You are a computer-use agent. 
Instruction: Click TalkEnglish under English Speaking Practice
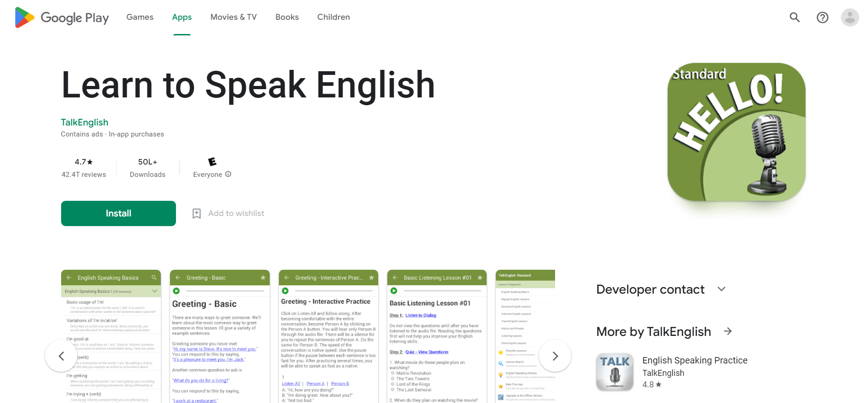[663, 373]
